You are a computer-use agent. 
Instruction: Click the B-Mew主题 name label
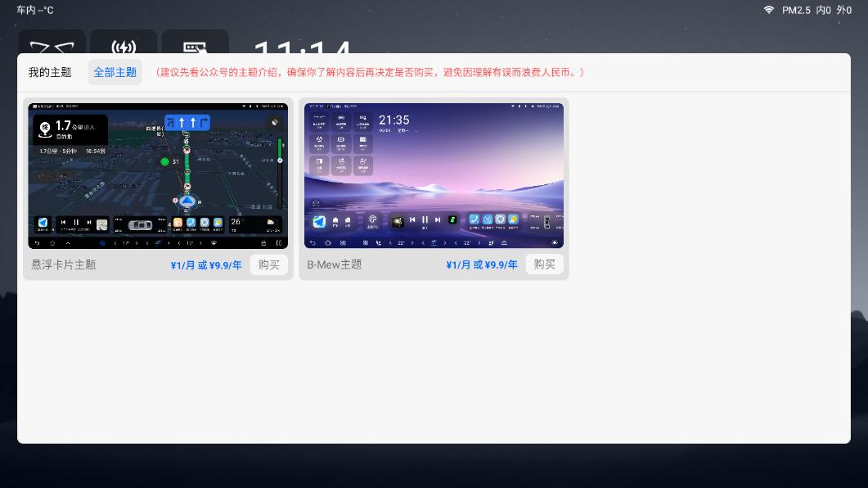[x=335, y=264]
